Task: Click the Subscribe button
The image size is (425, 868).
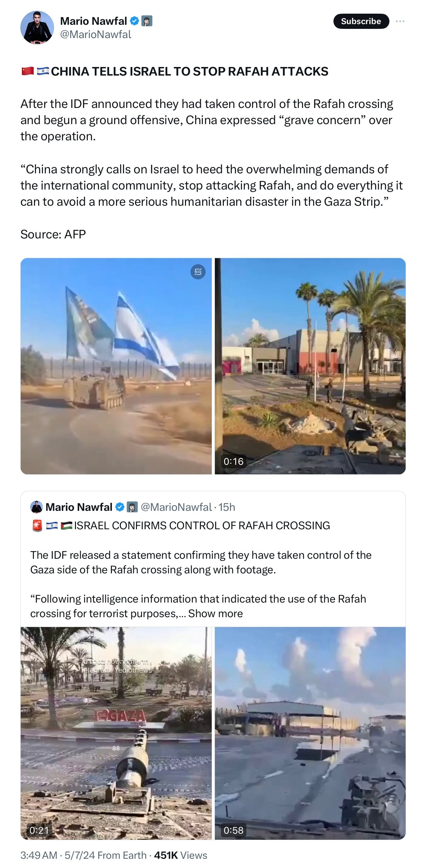Action: click(361, 21)
